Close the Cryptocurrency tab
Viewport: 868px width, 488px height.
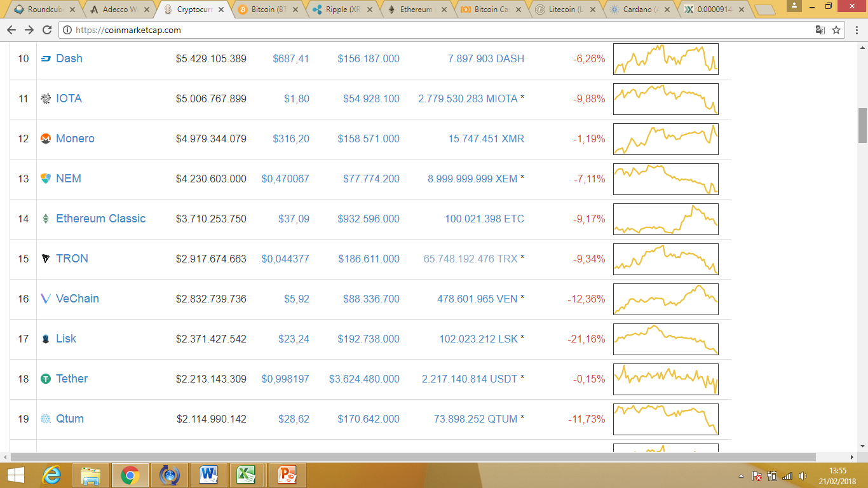221,10
